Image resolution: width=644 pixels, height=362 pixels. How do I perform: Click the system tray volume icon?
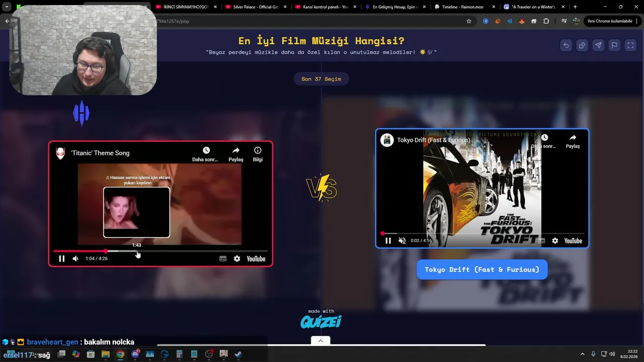pos(612,354)
